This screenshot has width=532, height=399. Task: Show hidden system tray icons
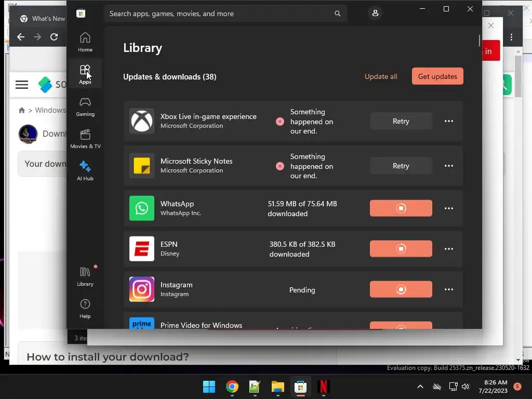click(420, 387)
